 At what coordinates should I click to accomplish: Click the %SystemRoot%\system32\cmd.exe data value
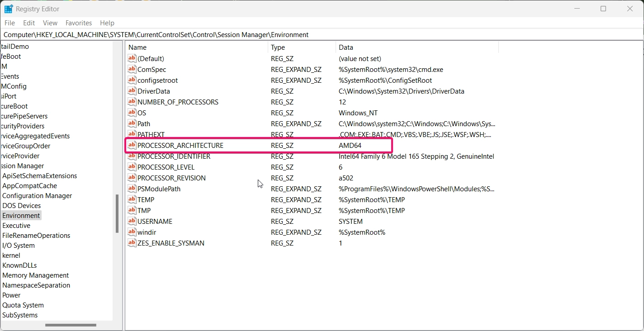[x=391, y=69]
